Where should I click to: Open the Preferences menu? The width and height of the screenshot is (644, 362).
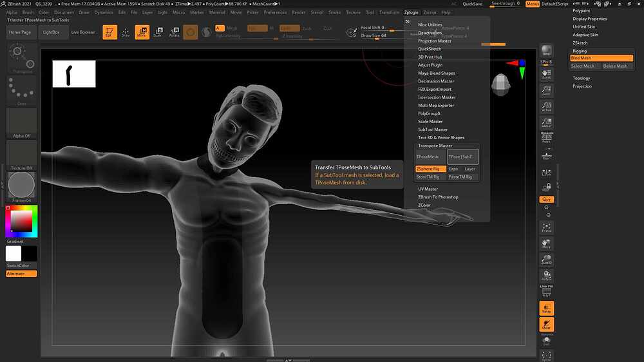[275, 12]
